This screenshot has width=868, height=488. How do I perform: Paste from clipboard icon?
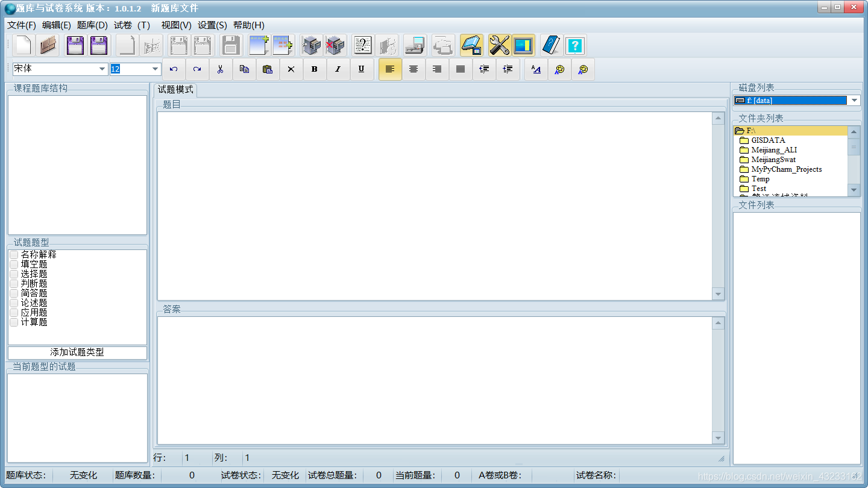click(268, 69)
